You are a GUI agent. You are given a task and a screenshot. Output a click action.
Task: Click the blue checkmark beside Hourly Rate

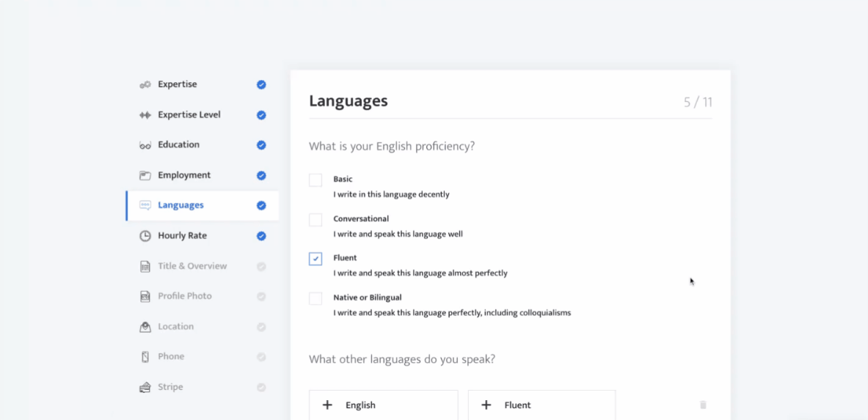coord(261,236)
